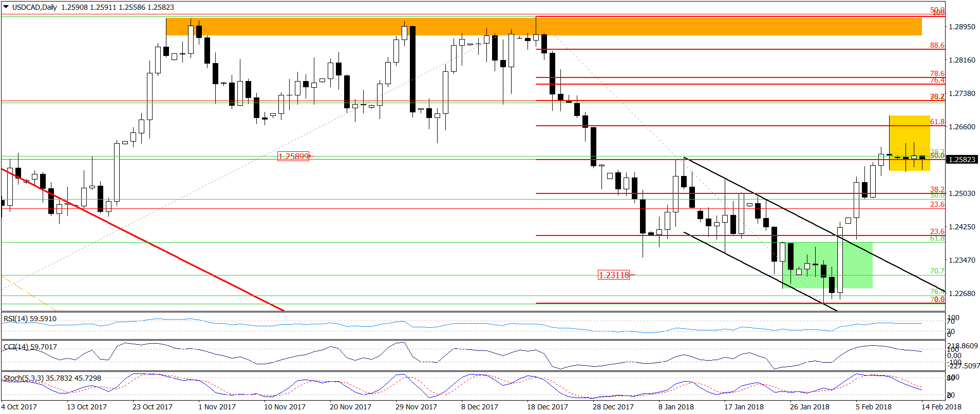
Task: Click the 17 Jan 2018 date label
Action: coord(744,407)
